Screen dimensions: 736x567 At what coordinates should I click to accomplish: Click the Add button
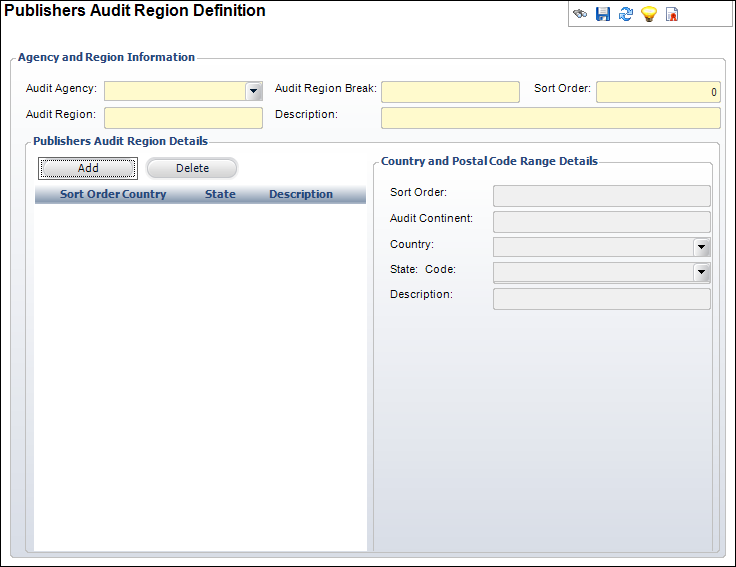click(88, 168)
